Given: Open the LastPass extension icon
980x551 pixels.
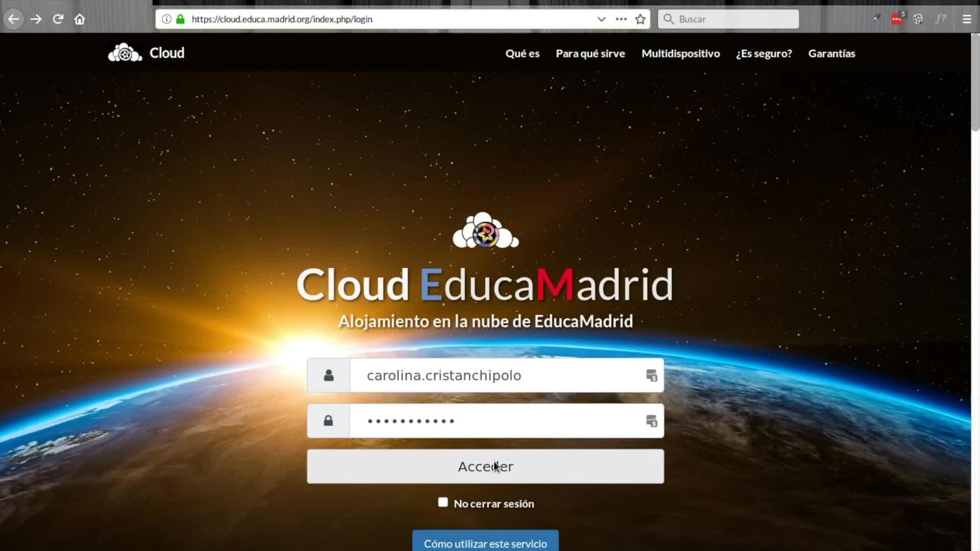Looking at the screenshot, I should [x=897, y=19].
